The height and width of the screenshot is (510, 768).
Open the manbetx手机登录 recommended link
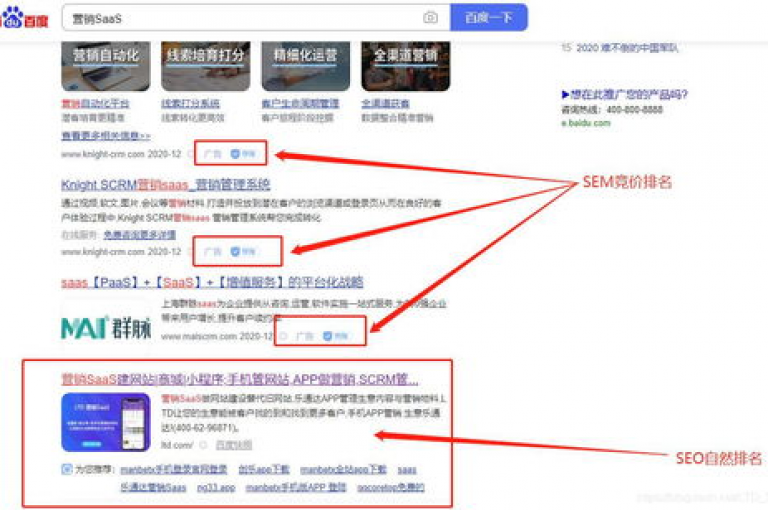(174, 469)
